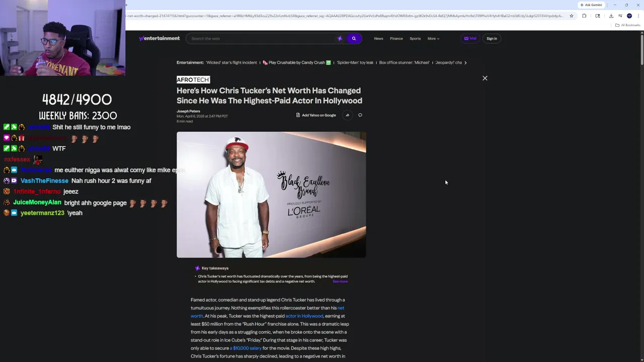Click the article headline text
The height and width of the screenshot is (362, 644).
[269, 96]
